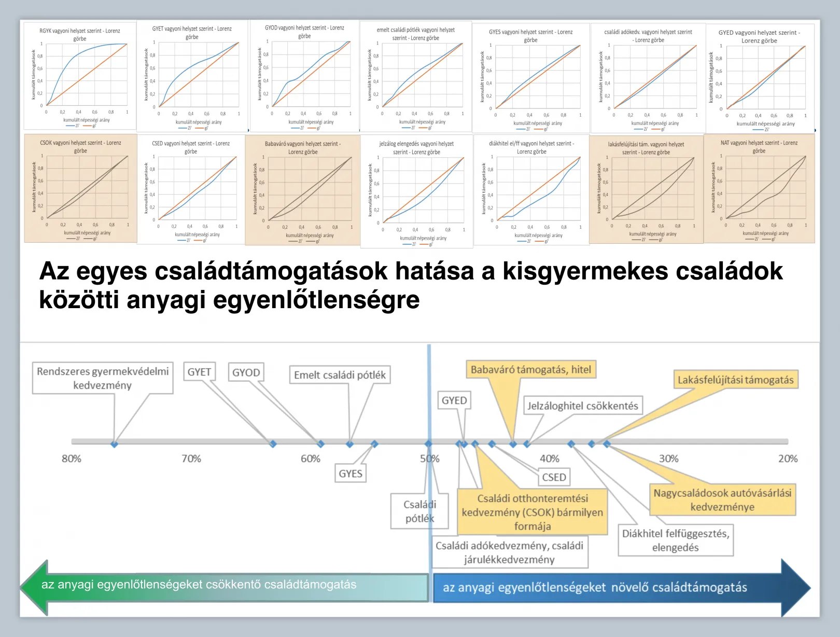Select the CSED callout box

coord(554,477)
